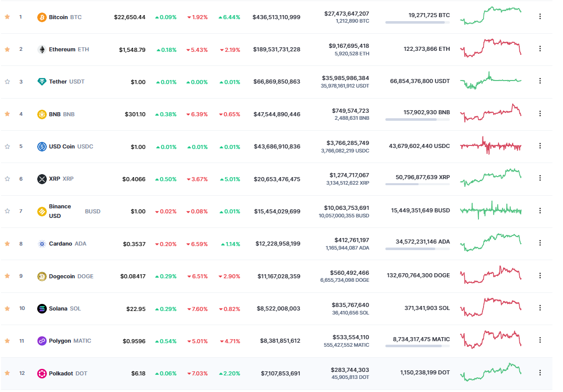Click the BNB logo icon
The width and height of the screenshot is (563, 392).
click(42, 115)
